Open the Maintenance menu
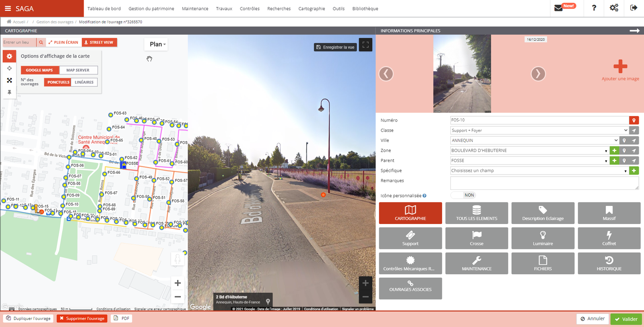Screen dimensions: 644x327 coord(195,8)
